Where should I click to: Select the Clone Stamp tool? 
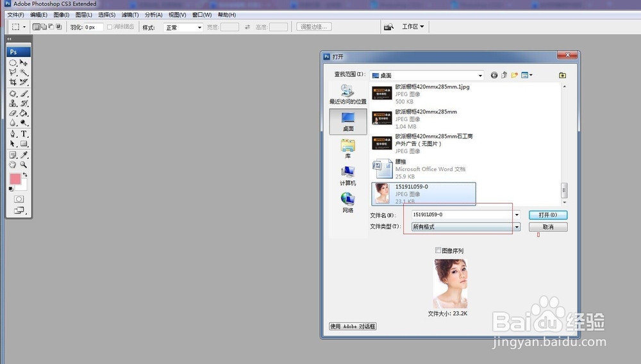(13, 103)
